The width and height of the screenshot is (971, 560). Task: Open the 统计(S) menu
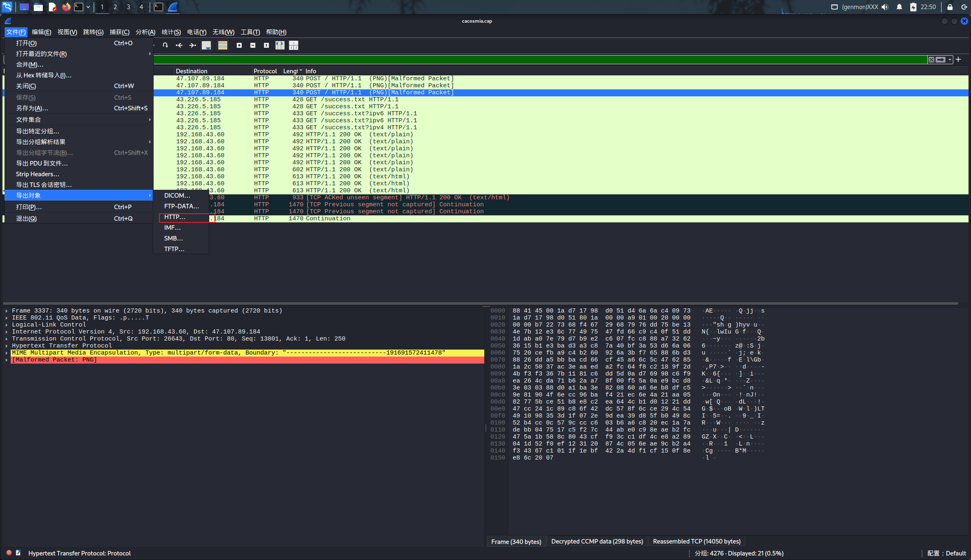[171, 32]
